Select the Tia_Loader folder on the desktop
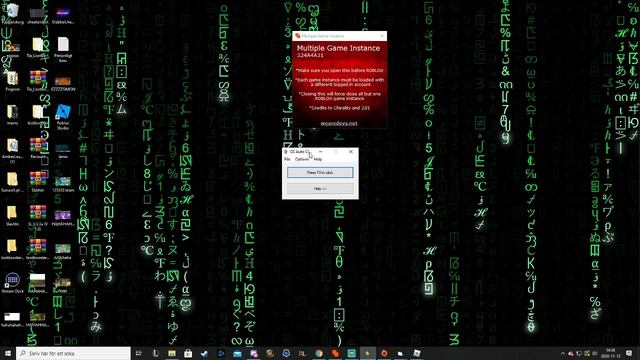The image size is (640, 360). (38, 47)
